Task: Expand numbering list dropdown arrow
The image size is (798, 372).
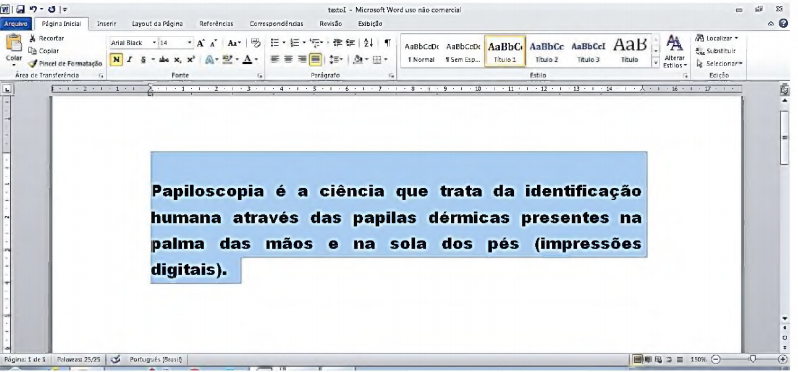Action: (304, 43)
